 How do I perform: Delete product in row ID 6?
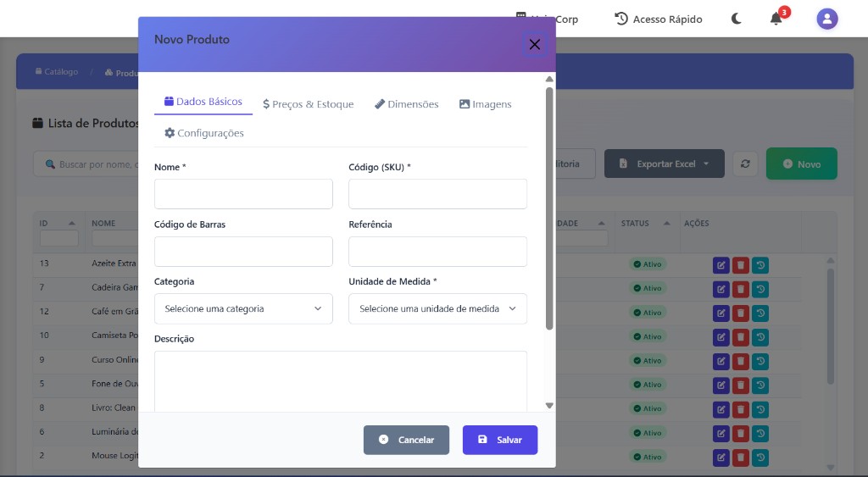pos(741,433)
